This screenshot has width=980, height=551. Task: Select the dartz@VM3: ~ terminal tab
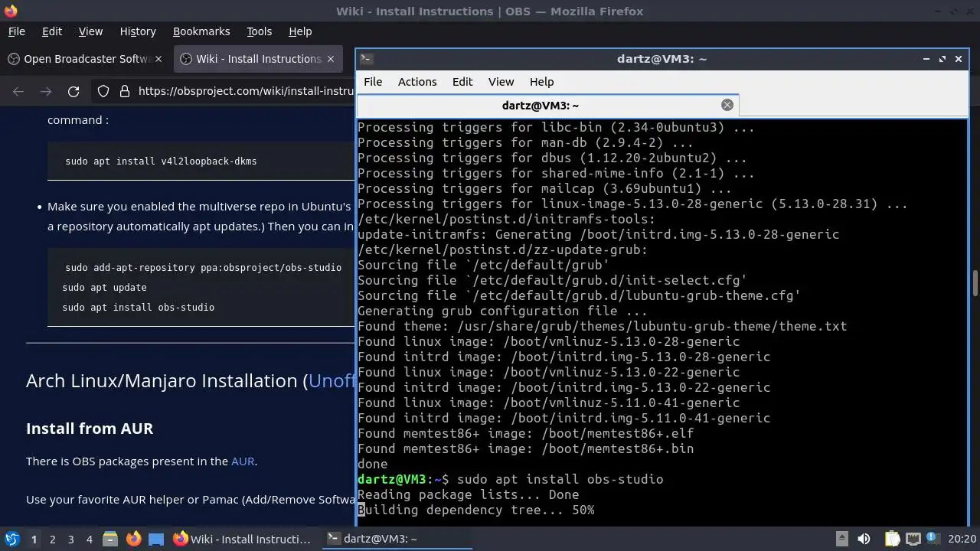[548, 106]
